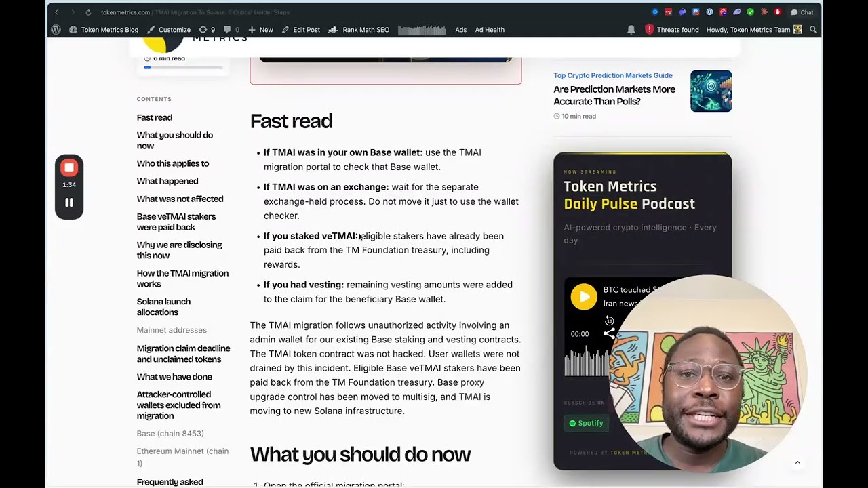Click Top Crypto Prediction Markets Guide link
The height and width of the screenshot is (488, 868).
click(x=613, y=75)
